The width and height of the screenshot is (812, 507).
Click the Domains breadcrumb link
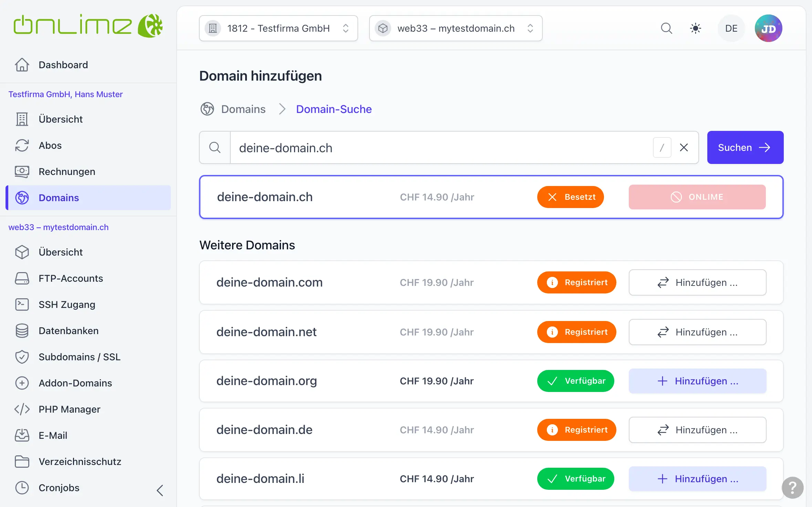(243, 109)
